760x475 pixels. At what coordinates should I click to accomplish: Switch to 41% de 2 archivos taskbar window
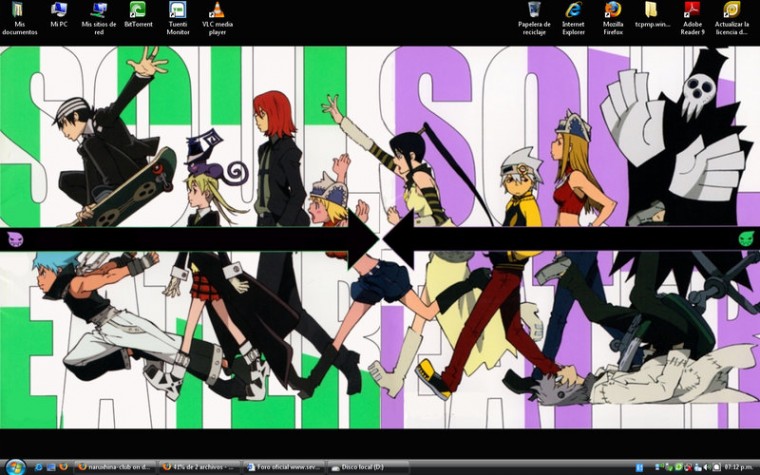200,467
